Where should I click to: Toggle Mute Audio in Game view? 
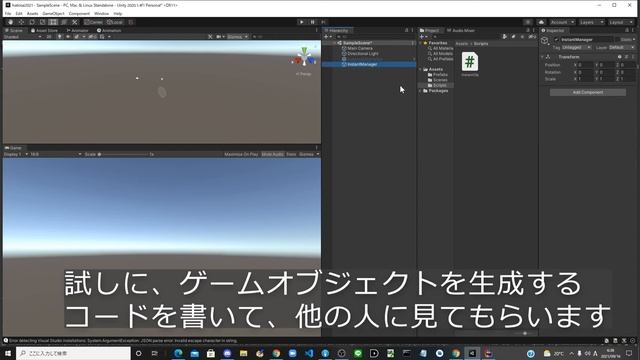point(273,154)
